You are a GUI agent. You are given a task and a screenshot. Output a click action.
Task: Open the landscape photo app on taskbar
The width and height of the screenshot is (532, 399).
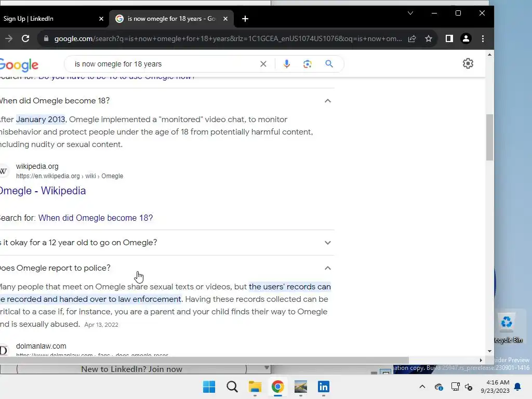coord(301,387)
